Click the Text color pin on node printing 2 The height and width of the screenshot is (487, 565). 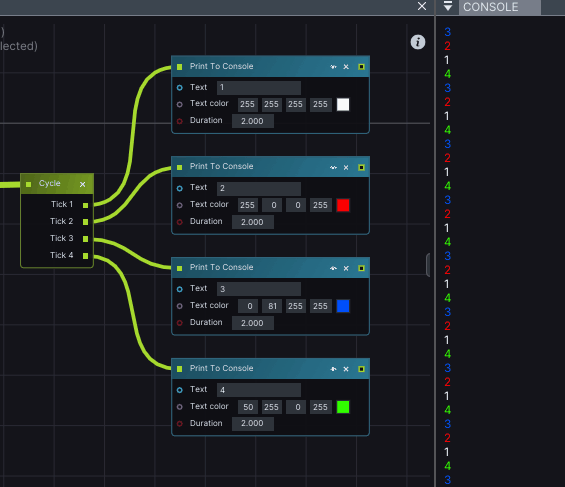coord(179,205)
